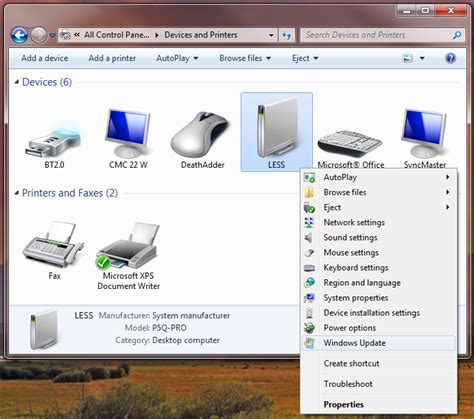Choose AutoPlay in the context menu
This screenshot has width=474, height=419.
coord(378,177)
